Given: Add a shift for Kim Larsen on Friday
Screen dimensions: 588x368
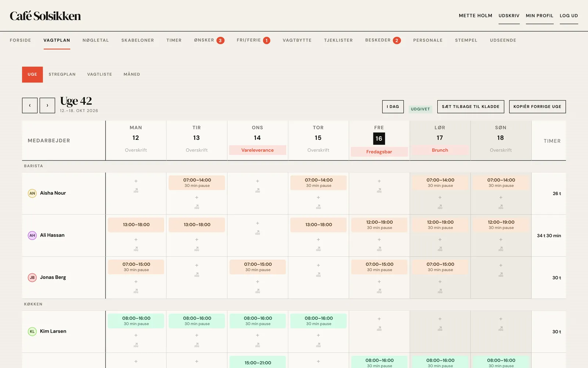Looking at the screenshot, I should click(x=379, y=319).
